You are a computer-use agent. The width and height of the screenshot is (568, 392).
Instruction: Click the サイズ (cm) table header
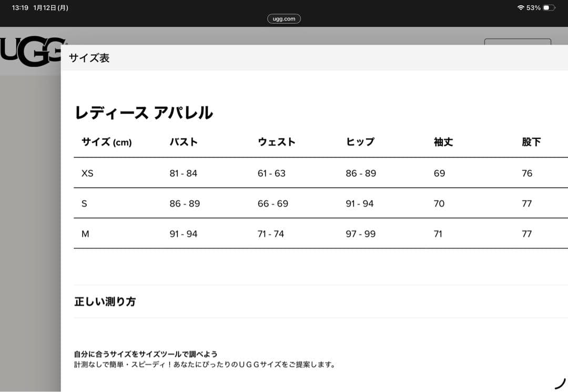[x=106, y=142]
